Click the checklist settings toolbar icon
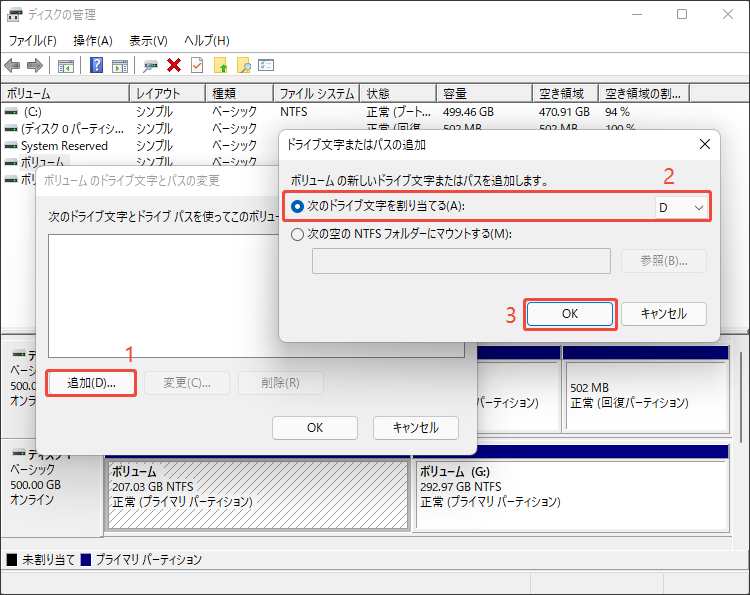This screenshot has height=595, width=750. pos(266,65)
